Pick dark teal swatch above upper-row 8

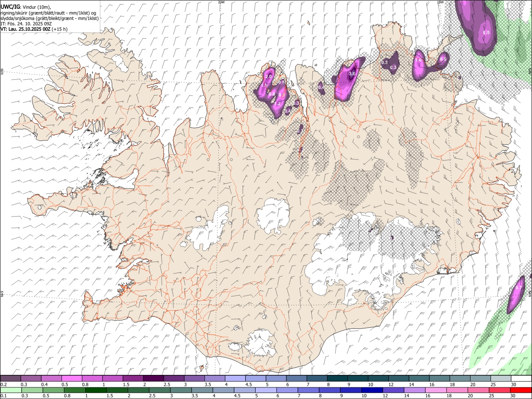337,379
